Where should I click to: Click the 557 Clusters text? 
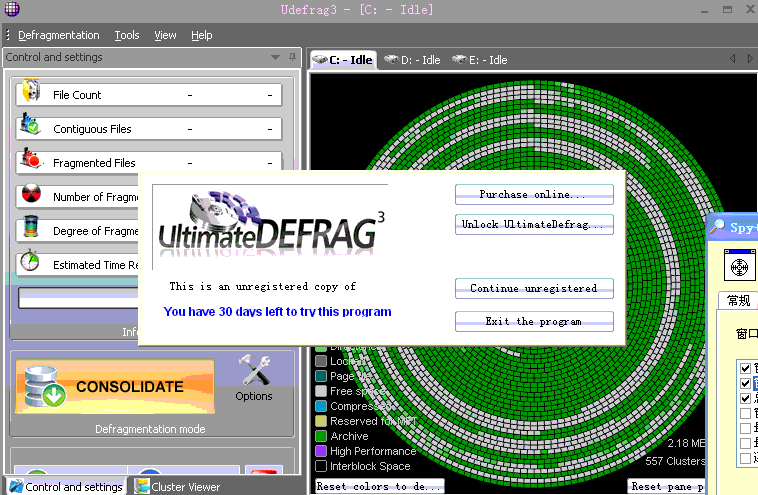[675, 461]
